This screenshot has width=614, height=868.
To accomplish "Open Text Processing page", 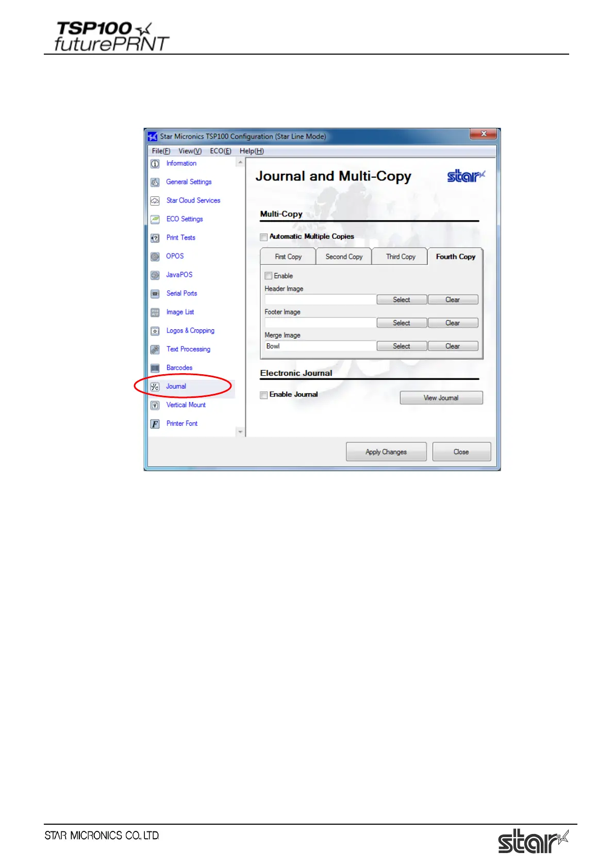I will [188, 349].
